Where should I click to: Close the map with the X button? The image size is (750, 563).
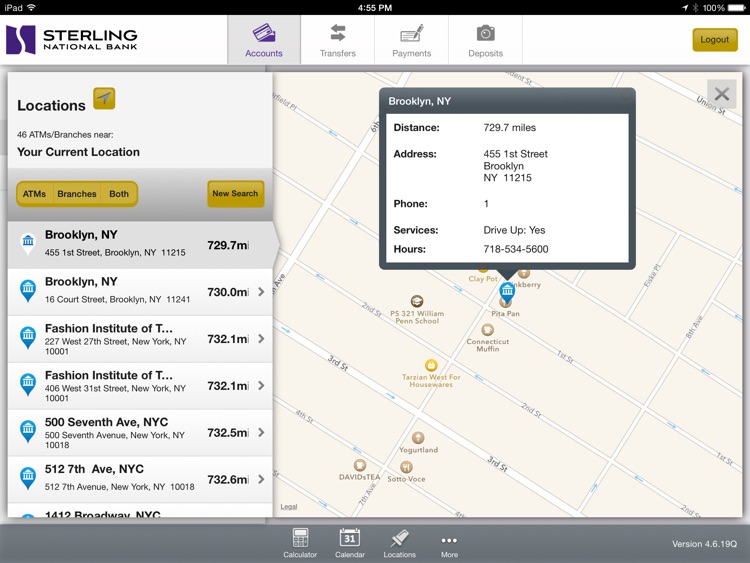click(721, 94)
